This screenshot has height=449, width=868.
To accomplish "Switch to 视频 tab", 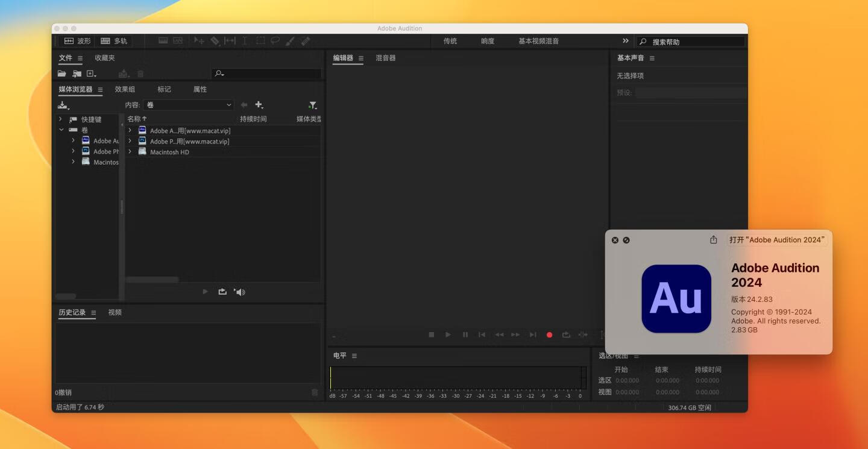I will pyautogui.click(x=115, y=312).
